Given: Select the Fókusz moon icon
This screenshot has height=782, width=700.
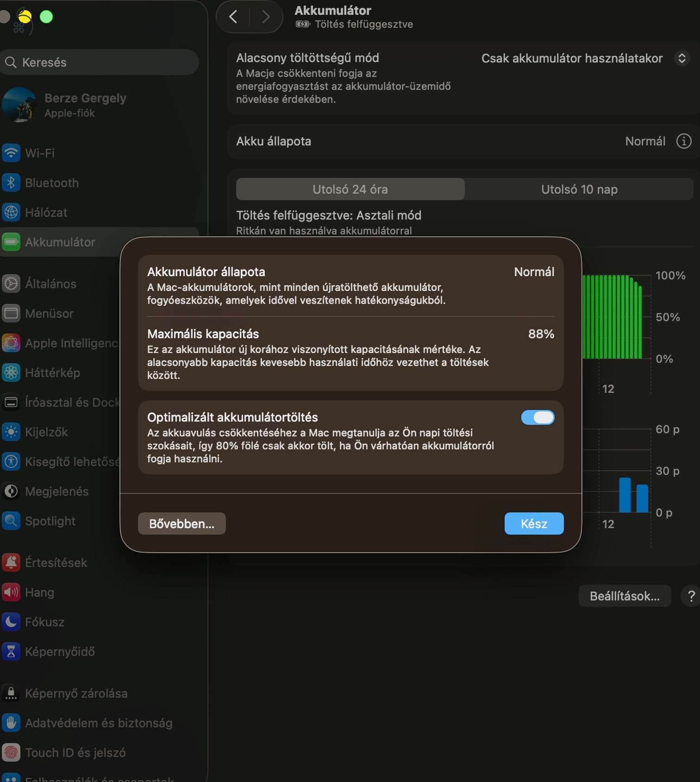Looking at the screenshot, I should [x=11, y=622].
